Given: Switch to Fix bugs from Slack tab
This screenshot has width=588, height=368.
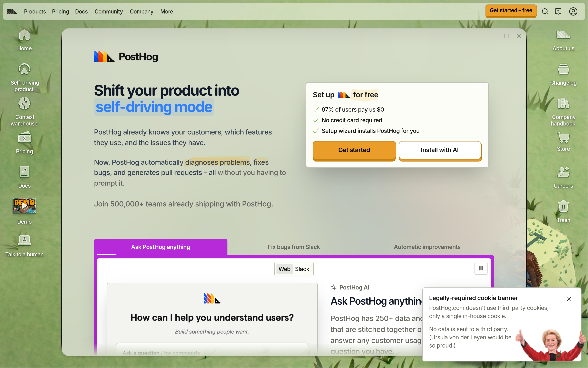Looking at the screenshot, I should click(x=294, y=247).
